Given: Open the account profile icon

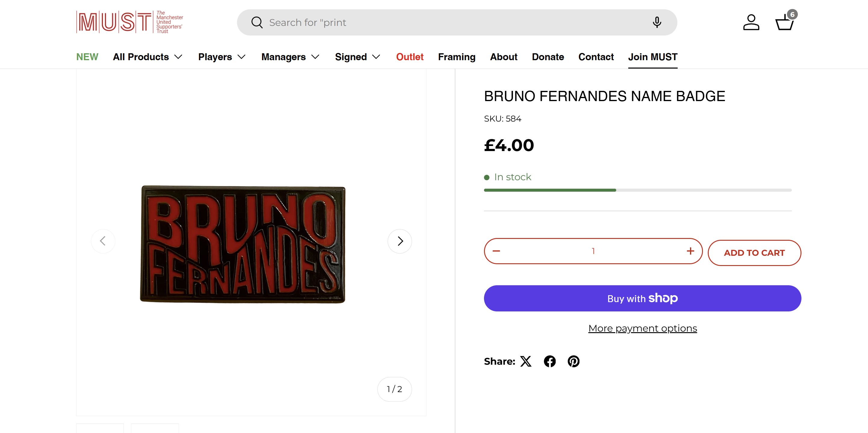Looking at the screenshot, I should 751,23.
